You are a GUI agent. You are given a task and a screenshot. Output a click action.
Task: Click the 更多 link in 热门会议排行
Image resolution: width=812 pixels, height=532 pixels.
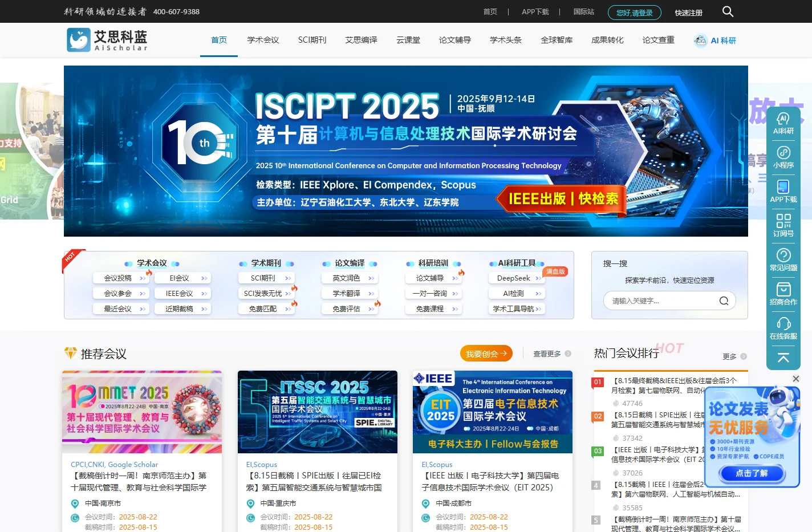point(729,356)
